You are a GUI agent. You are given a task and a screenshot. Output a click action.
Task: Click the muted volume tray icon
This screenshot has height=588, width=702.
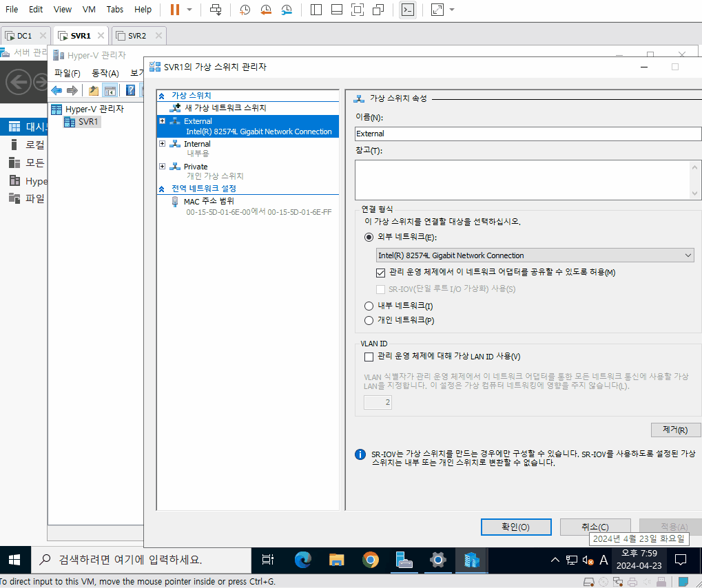588,560
